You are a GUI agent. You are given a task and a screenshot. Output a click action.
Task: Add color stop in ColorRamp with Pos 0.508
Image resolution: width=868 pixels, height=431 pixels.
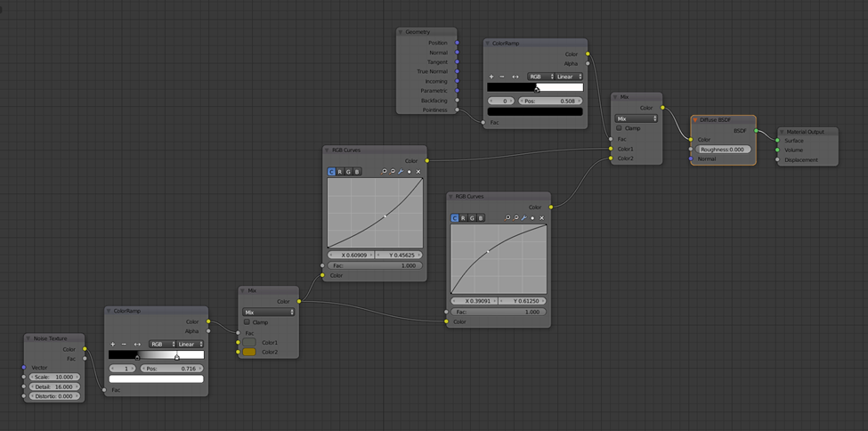(491, 77)
